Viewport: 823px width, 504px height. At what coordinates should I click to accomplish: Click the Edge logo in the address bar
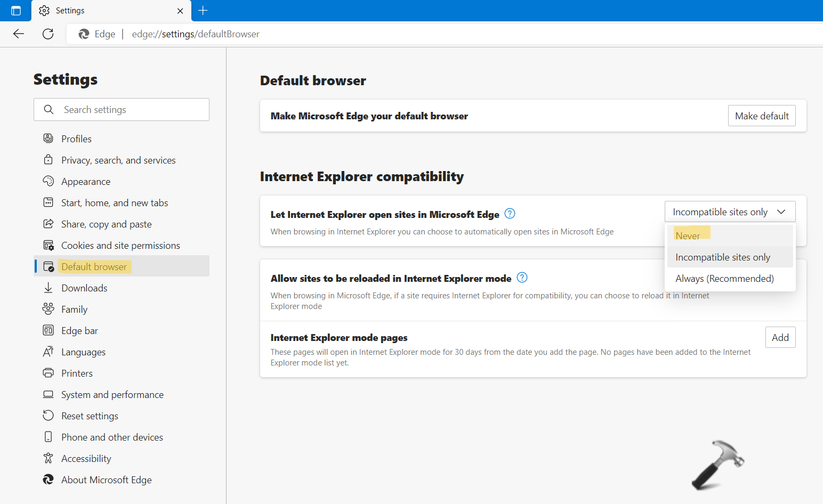pos(84,34)
